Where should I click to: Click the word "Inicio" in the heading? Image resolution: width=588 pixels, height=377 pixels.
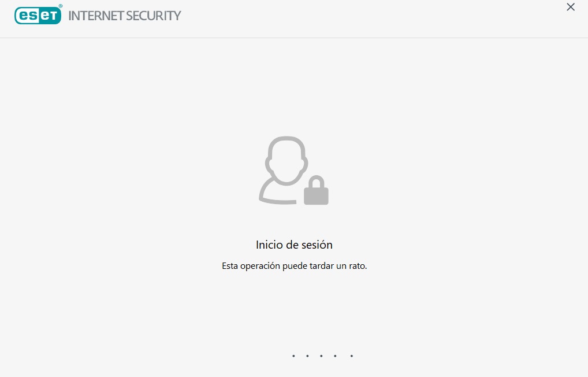(269, 245)
